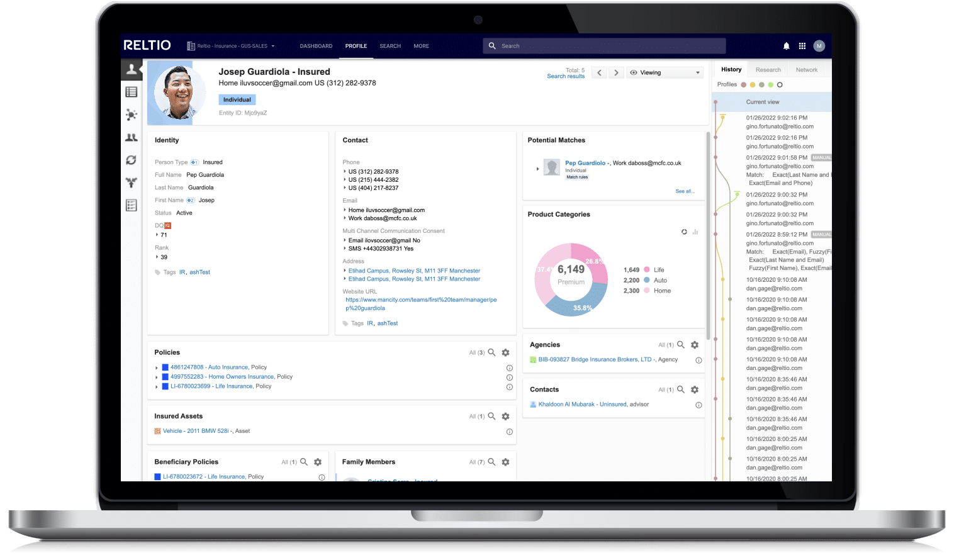
Task: Switch Product Categories to donut chart view
Action: [684, 232]
